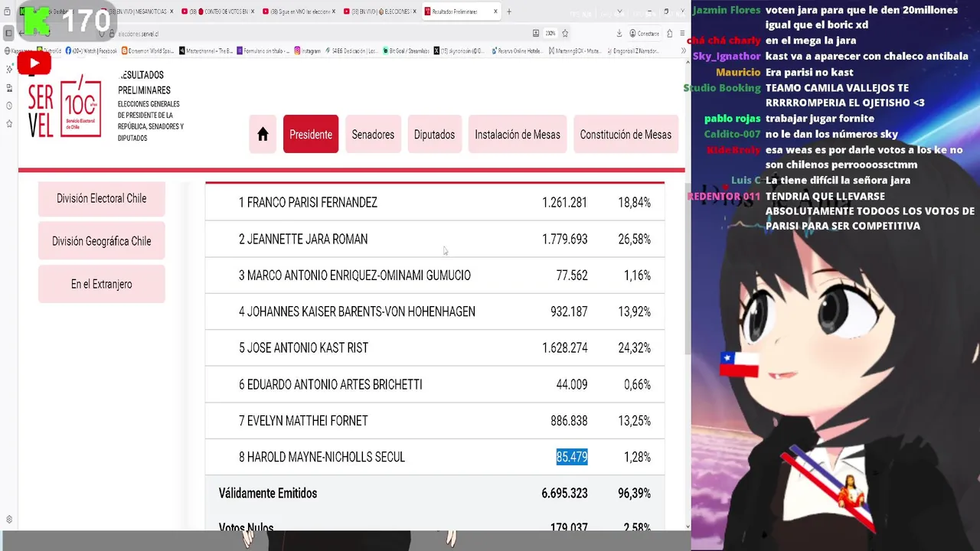Choose En el Extranjero button
Screen dimensions: 980x551
point(101,284)
